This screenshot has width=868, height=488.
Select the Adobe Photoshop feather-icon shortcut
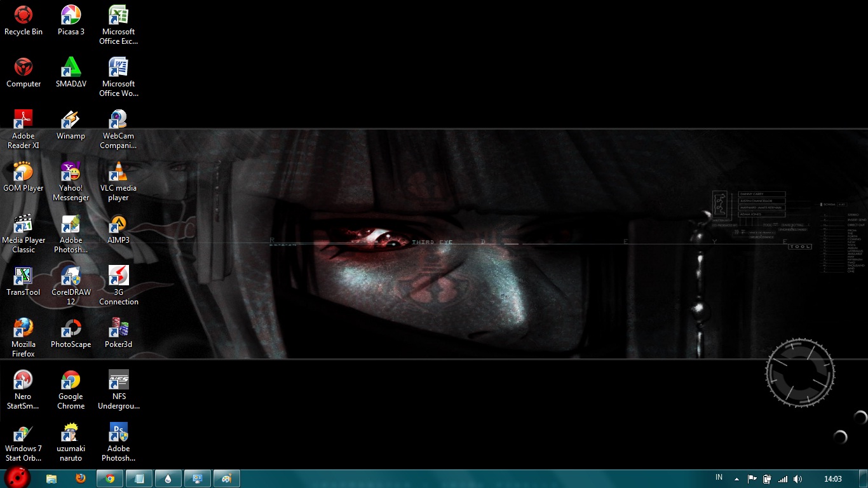71,234
